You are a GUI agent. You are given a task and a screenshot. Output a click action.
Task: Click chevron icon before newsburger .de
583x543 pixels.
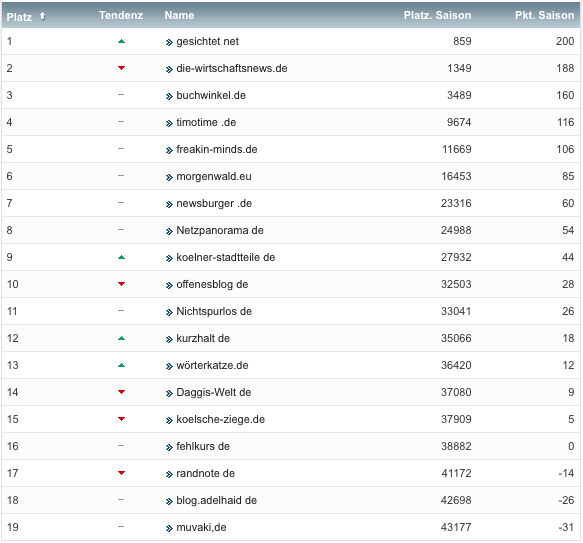pos(169,205)
